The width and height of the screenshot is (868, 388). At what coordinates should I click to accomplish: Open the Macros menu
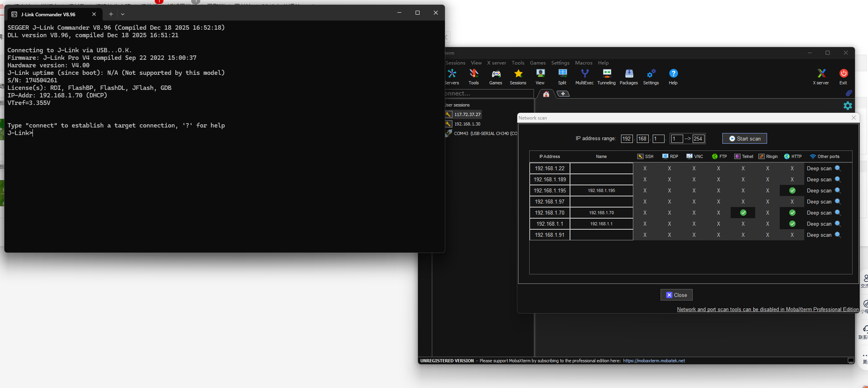[583, 63]
